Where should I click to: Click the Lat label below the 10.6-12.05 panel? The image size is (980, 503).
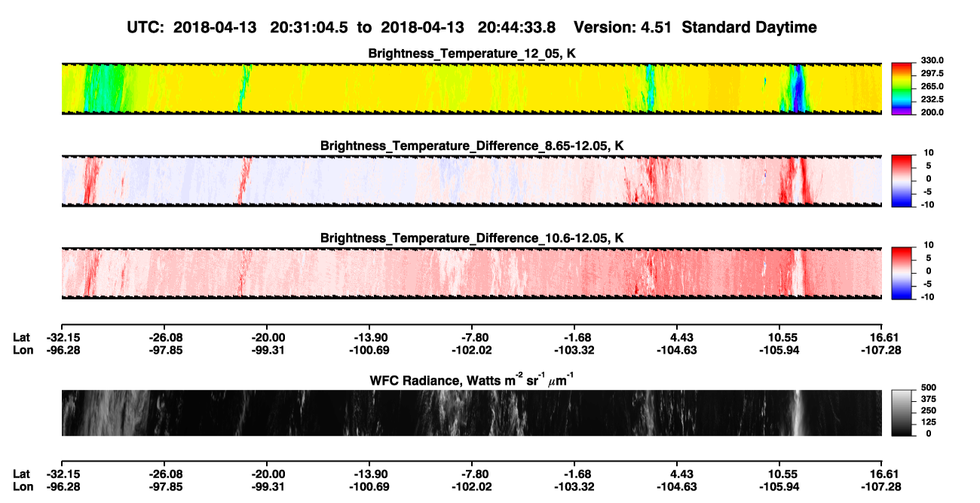(23, 337)
